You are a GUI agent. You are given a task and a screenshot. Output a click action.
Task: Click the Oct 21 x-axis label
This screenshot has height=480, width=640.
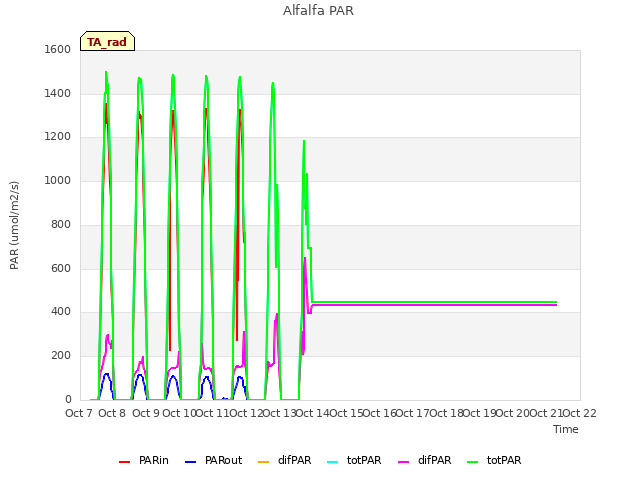point(546,413)
